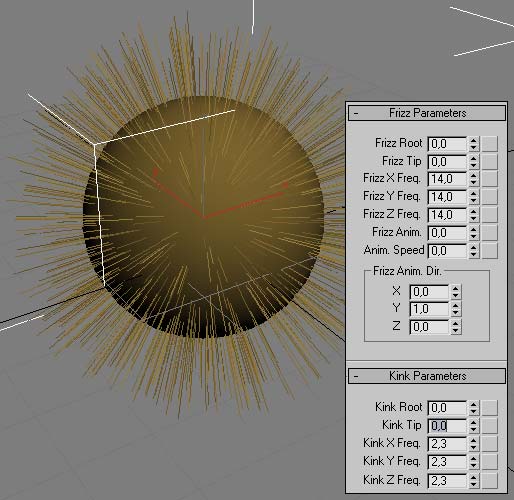The image size is (514, 500).
Task: Decrease Frizz Y Freq. spinner down arrow
Action: point(474,201)
